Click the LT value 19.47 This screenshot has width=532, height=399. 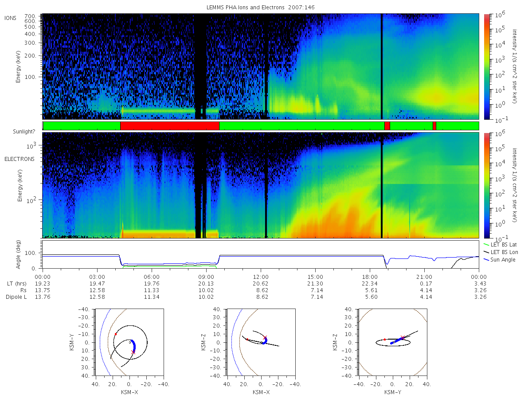[97, 283]
